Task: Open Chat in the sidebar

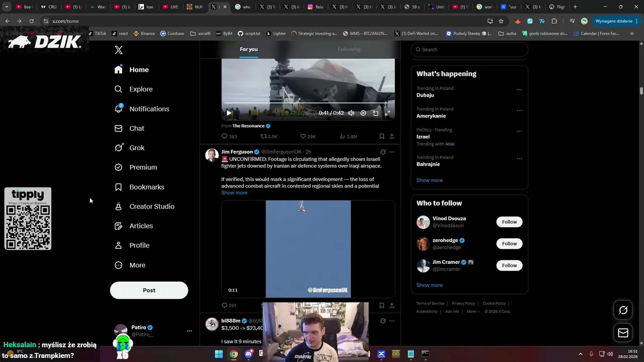Action: tap(130, 128)
